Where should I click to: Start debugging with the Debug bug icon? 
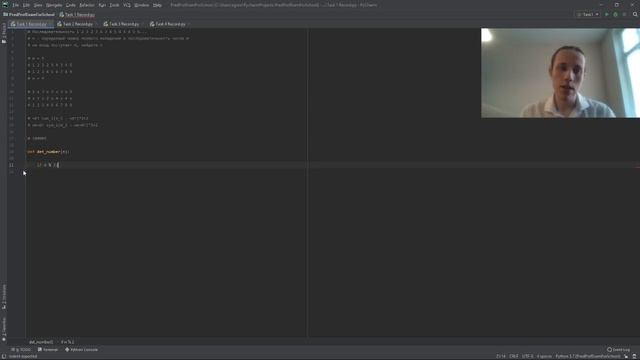616,14
